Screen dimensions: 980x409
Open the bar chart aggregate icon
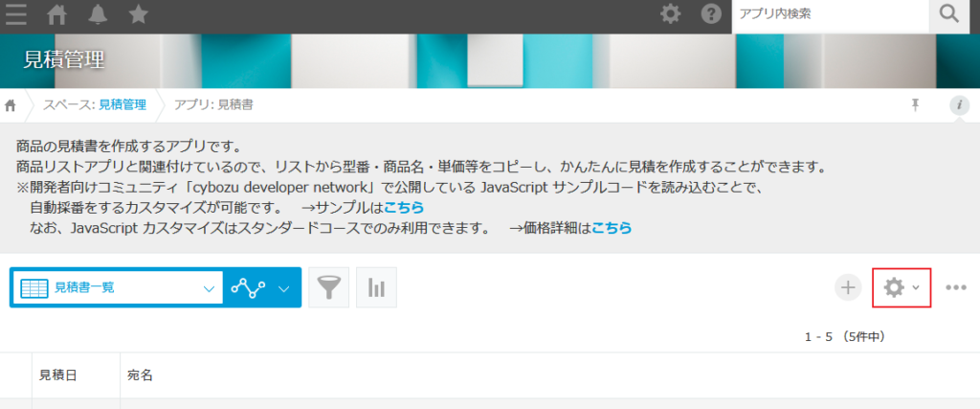pos(376,287)
